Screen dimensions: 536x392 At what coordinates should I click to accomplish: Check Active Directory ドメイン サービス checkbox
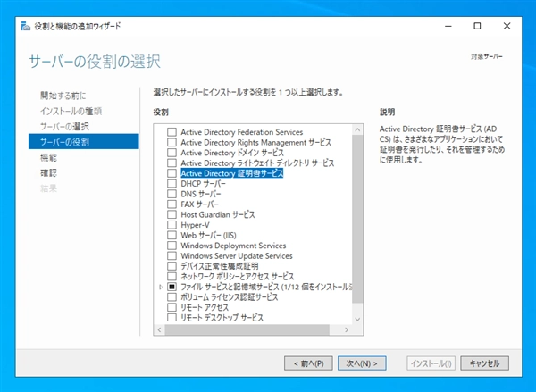point(172,153)
